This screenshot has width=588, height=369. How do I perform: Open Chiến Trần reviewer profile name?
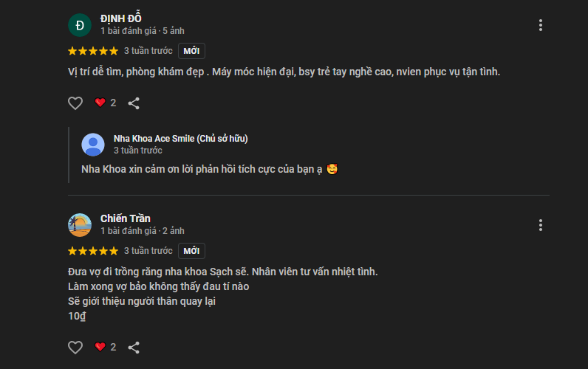pos(126,218)
